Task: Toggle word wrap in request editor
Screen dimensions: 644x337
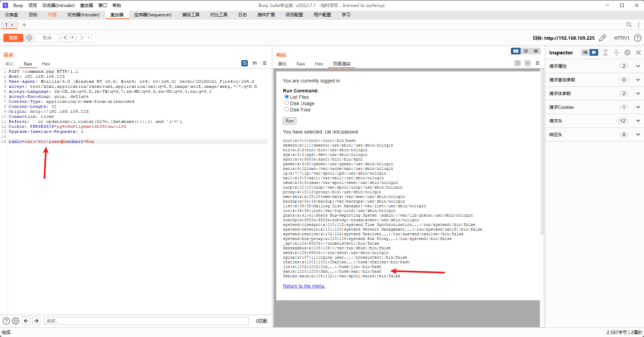Action: [x=245, y=63]
